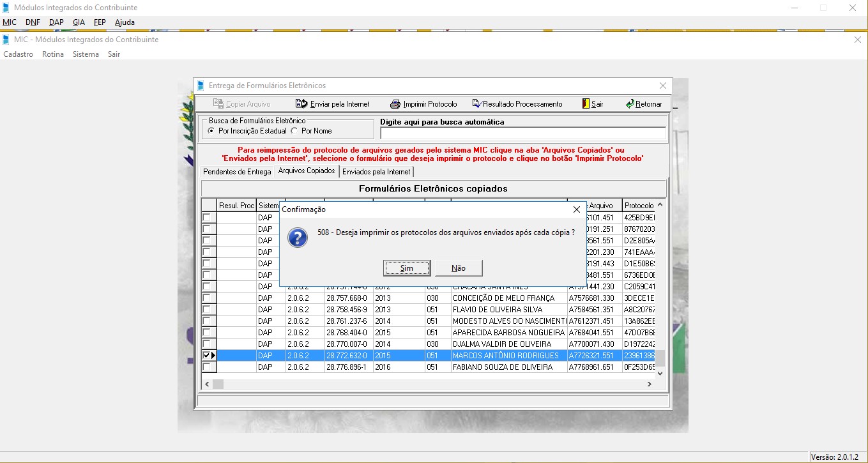Tick checkbox for Aparecida Barbosa Nogueira

point(207,333)
